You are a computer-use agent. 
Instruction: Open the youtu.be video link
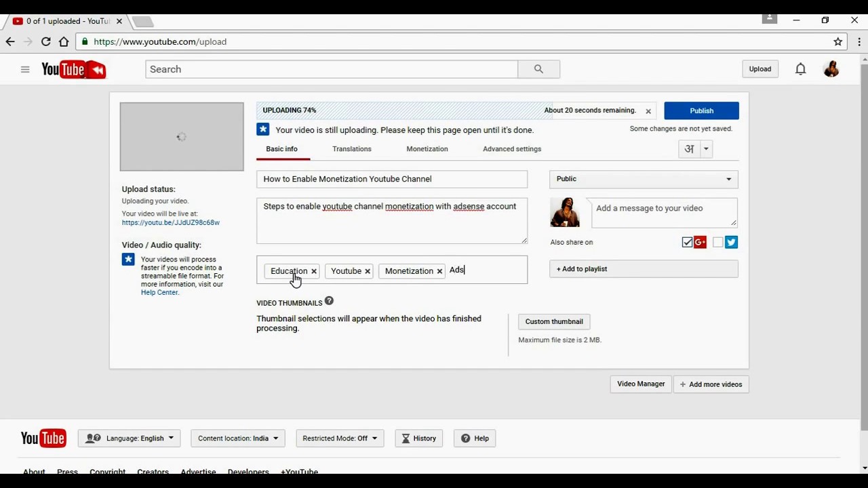171,222
